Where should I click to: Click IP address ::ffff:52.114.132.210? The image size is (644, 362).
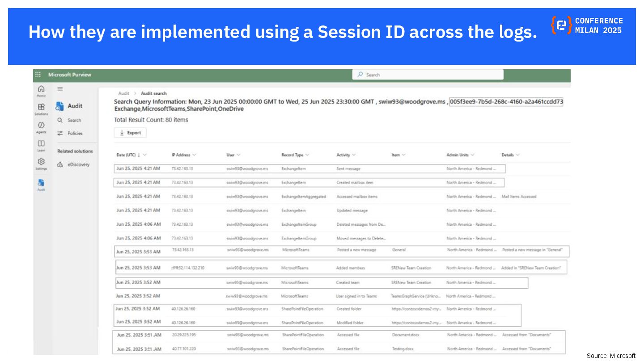click(x=188, y=268)
